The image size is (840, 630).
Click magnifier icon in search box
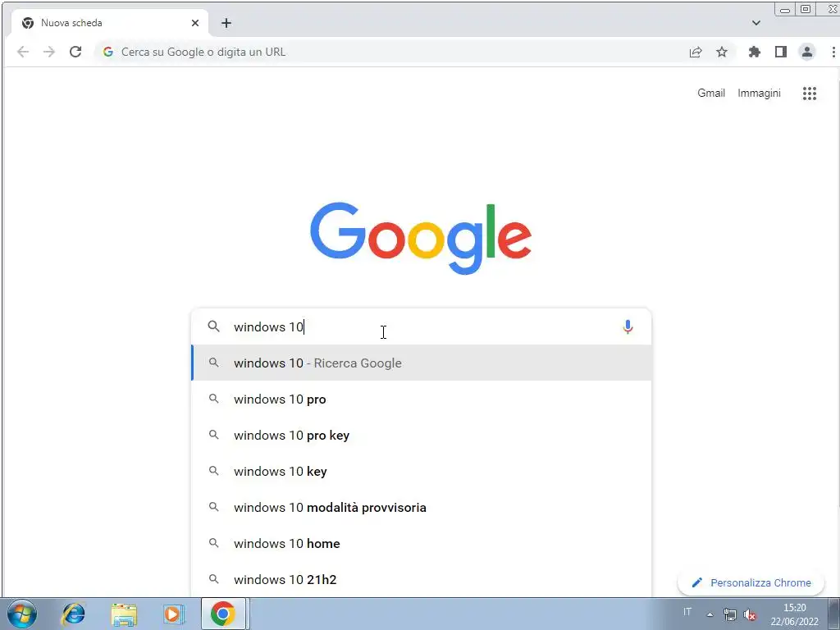pos(214,326)
